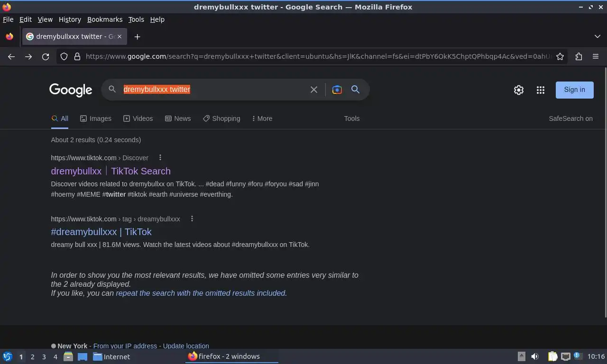Viewport: 607px width, 364px height.
Task: Open the search Tools options
Action: coord(352,118)
